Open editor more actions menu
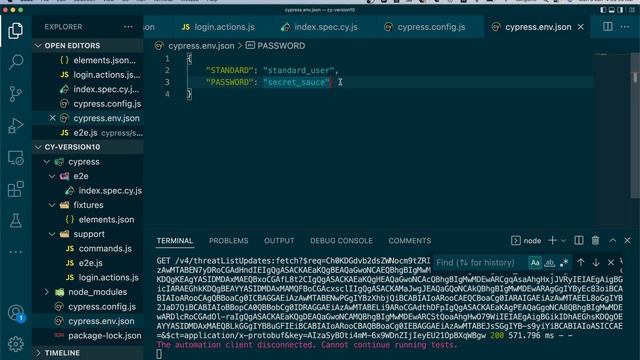640x360 pixels. (624, 27)
